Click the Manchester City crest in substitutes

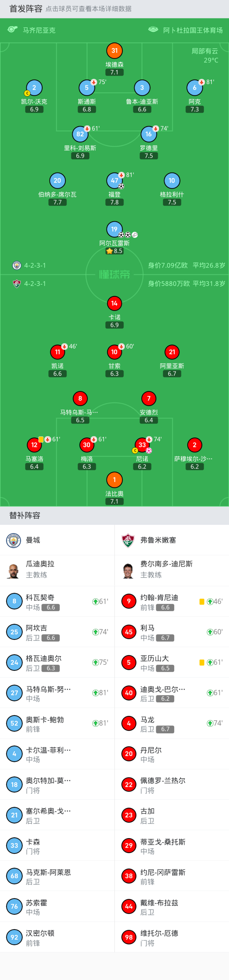point(14,540)
